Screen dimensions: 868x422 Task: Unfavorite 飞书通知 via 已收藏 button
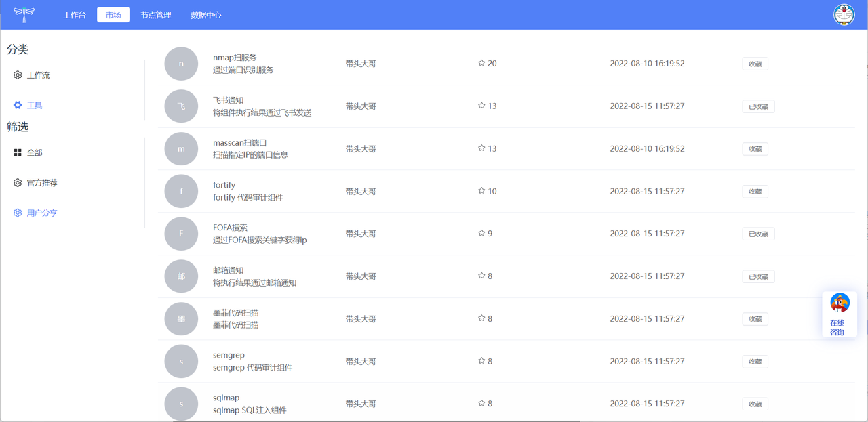tap(758, 106)
